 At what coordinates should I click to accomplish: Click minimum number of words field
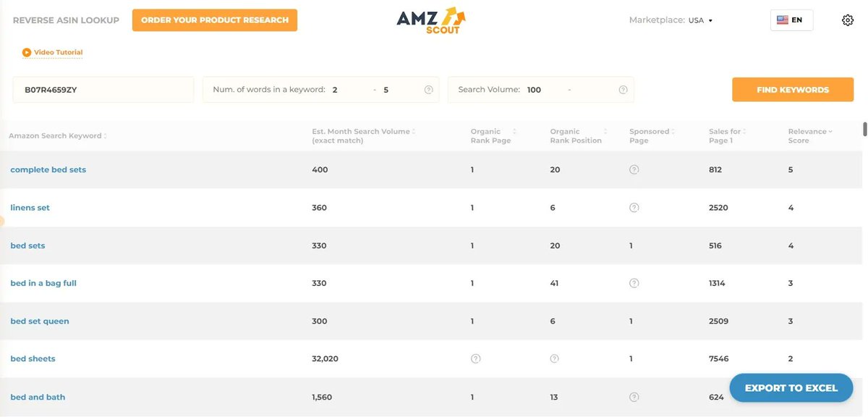coord(349,90)
